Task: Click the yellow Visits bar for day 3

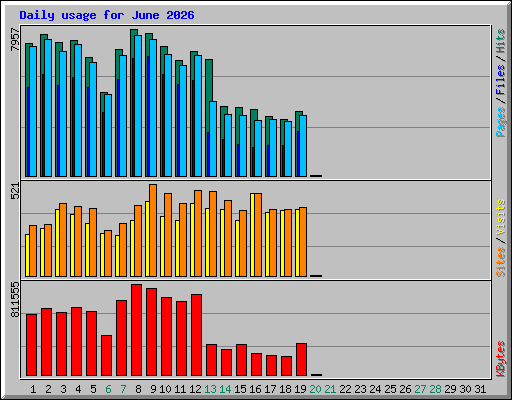Action: click(57, 243)
